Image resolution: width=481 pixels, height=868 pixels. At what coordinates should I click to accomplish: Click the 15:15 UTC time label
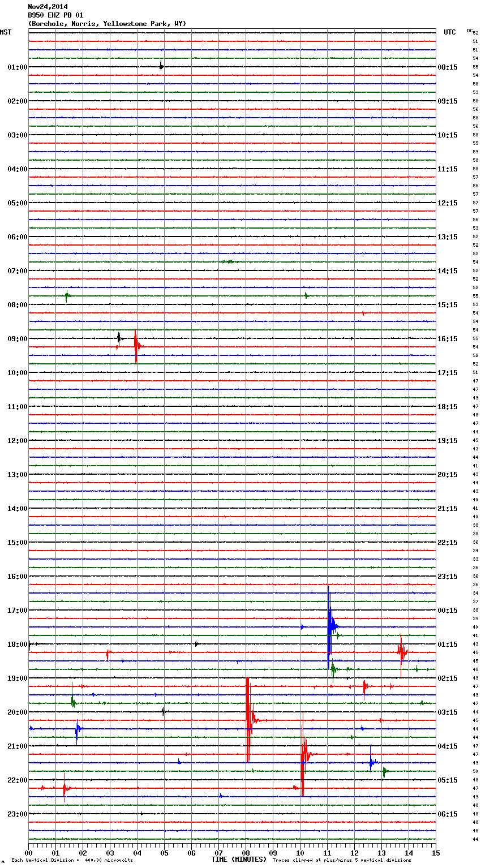[x=448, y=305]
